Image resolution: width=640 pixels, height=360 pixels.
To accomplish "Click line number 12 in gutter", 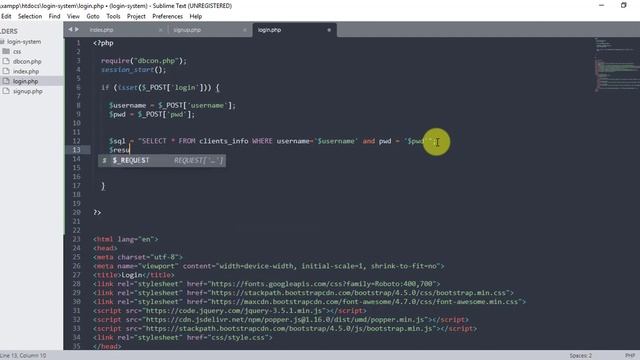I will pyautogui.click(x=76, y=141).
